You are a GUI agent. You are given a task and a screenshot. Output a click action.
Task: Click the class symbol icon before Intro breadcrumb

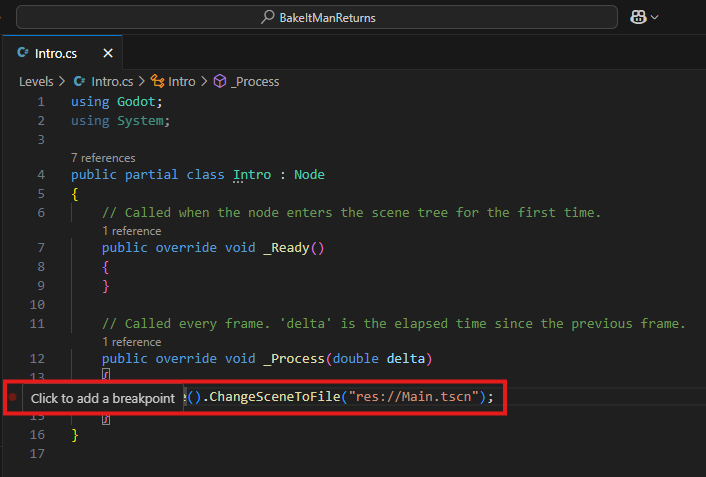(x=157, y=81)
